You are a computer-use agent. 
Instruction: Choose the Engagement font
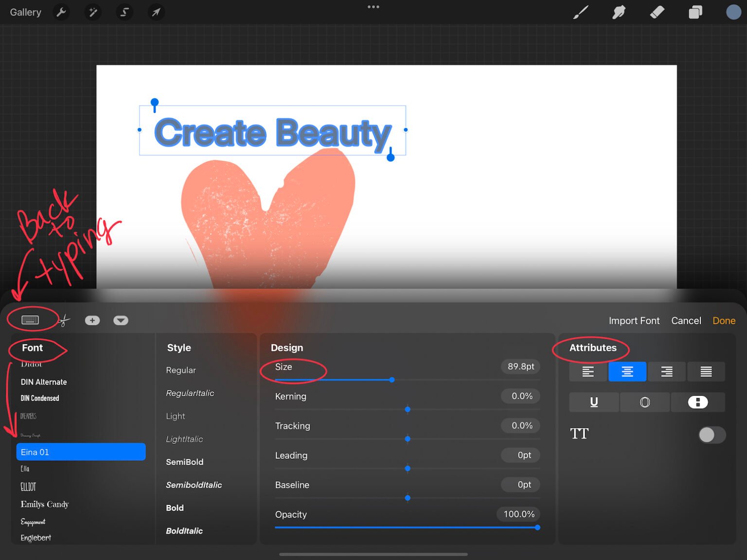tap(33, 522)
